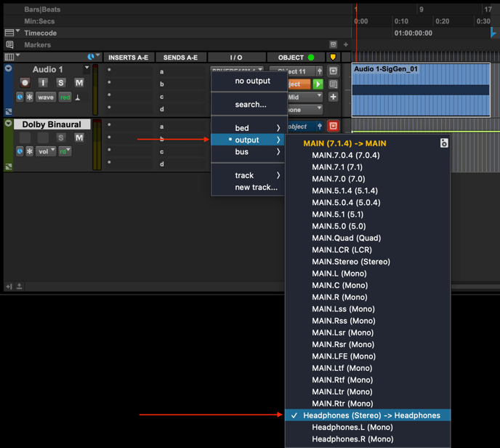The height and width of the screenshot is (448, 500).
Task: Mute the Audio 1 track
Action: [78, 83]
